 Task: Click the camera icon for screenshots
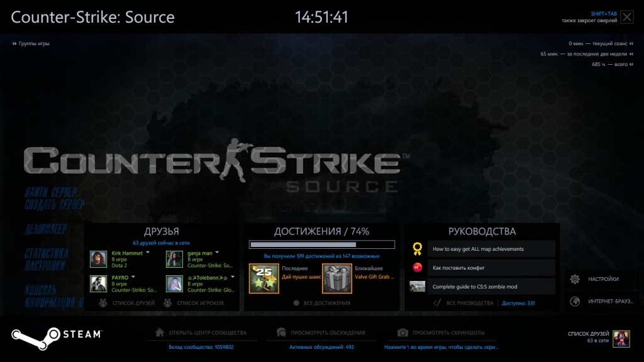coord(402,332)
